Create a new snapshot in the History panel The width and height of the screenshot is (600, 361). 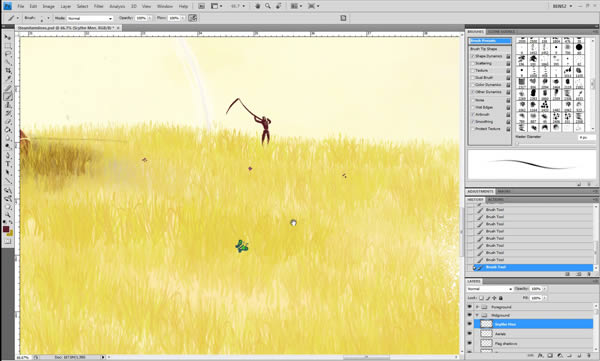[x=579, y=274]
